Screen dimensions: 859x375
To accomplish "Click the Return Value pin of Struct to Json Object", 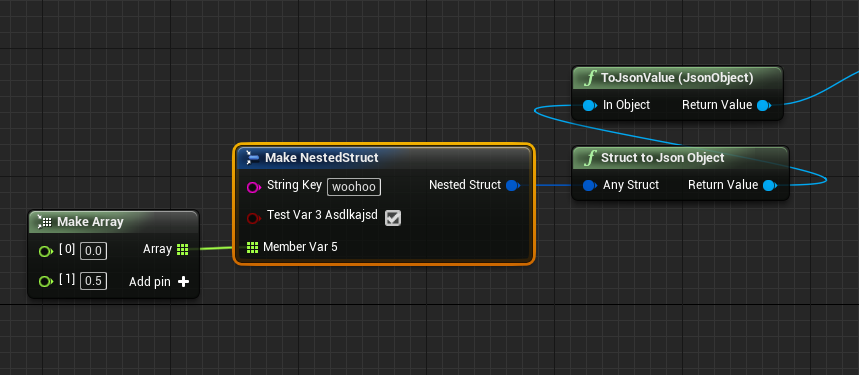I will 770,186.
